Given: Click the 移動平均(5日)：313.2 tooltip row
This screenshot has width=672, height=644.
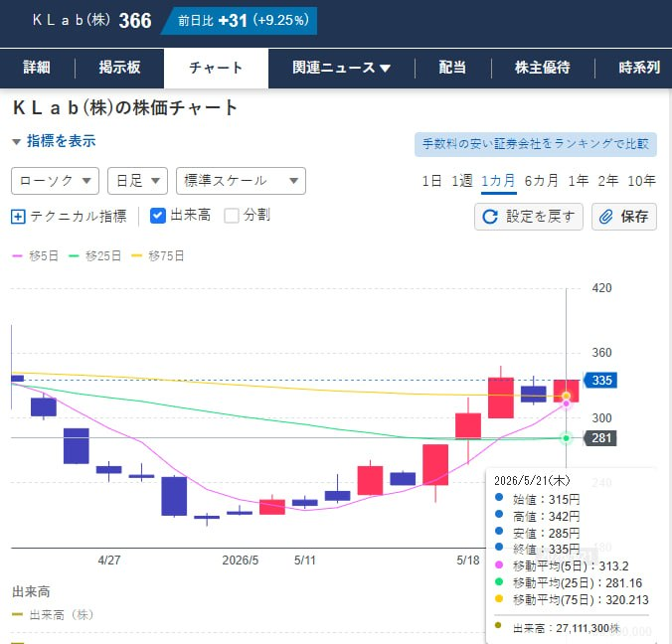Looking at the screenshot, I should [x=562, y=566].
